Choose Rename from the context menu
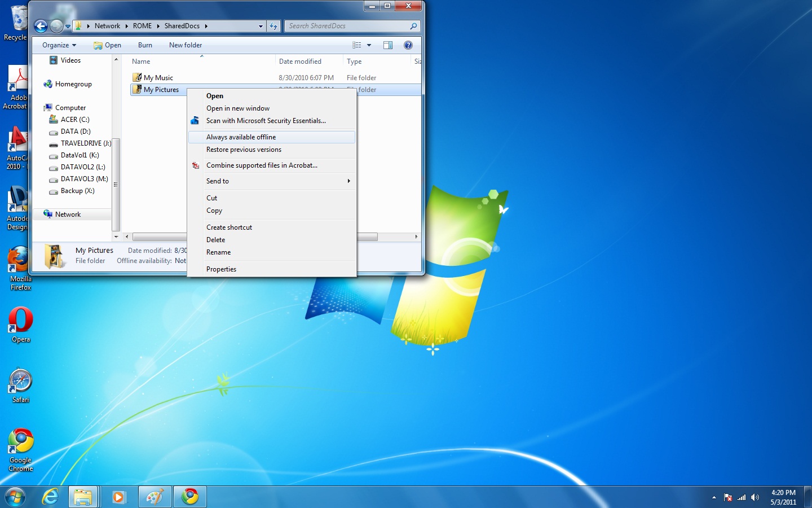812x508 pixels. (272, 252)
